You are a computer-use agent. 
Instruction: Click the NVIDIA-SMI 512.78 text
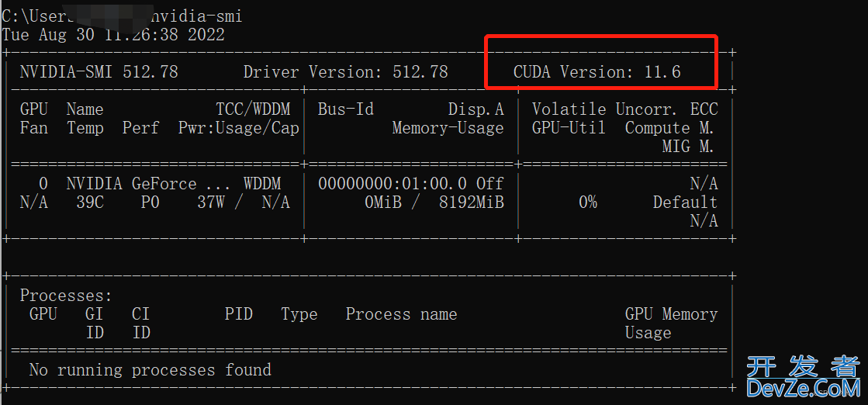[99, 72]
